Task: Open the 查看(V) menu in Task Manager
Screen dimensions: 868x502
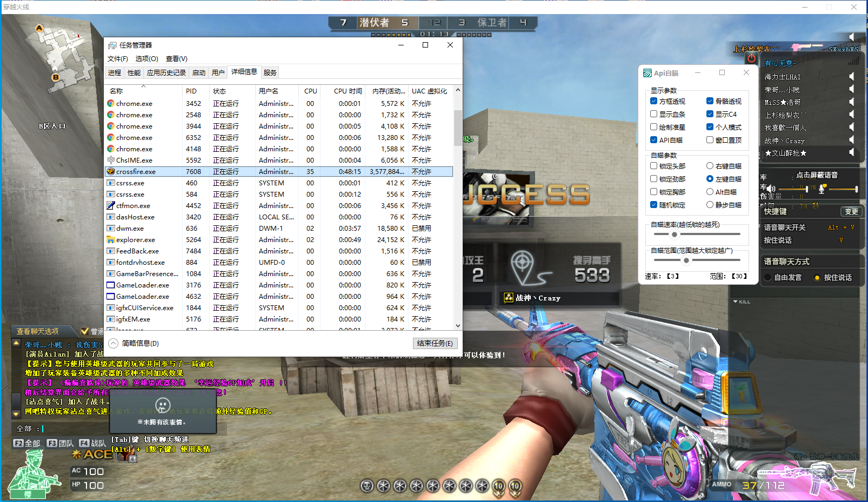Action: coord(176,58)
